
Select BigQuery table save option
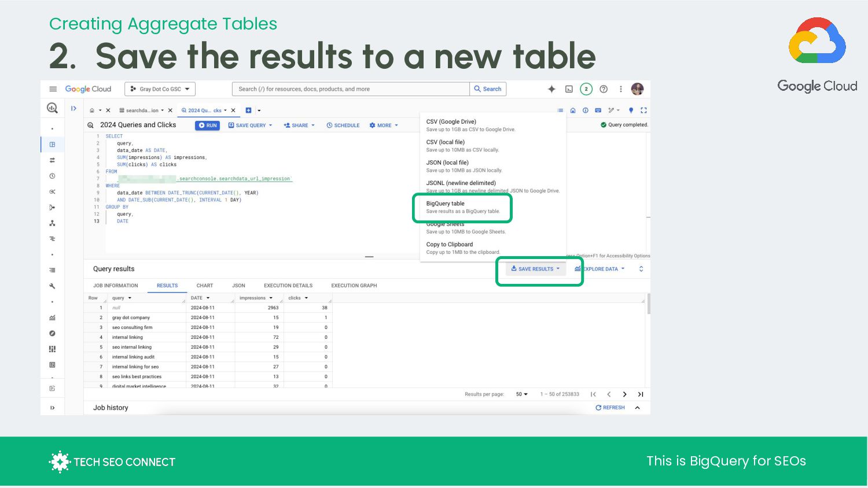click(462, 207)
